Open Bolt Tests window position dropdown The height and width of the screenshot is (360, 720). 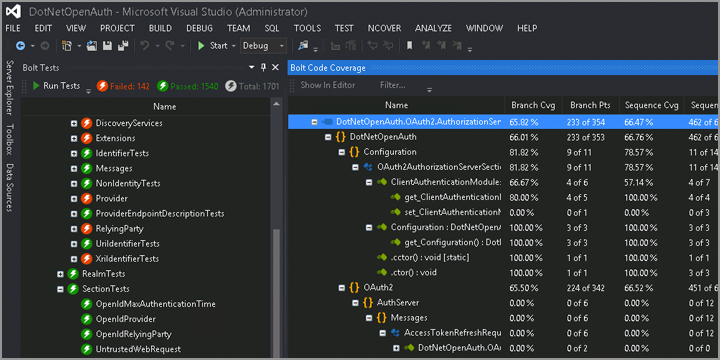tap(252, 68)
